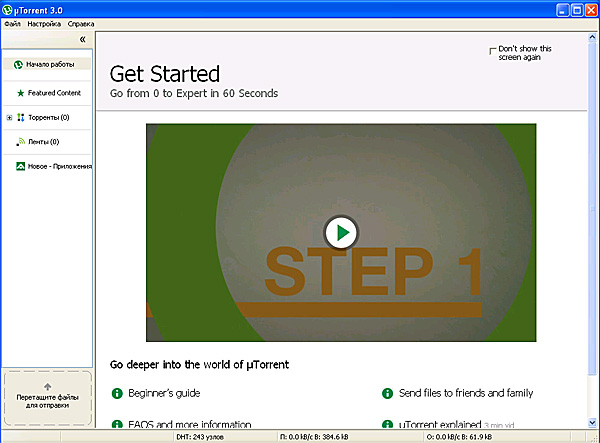
Task: Click the Send files info icon
Action: tap(388, 394)
